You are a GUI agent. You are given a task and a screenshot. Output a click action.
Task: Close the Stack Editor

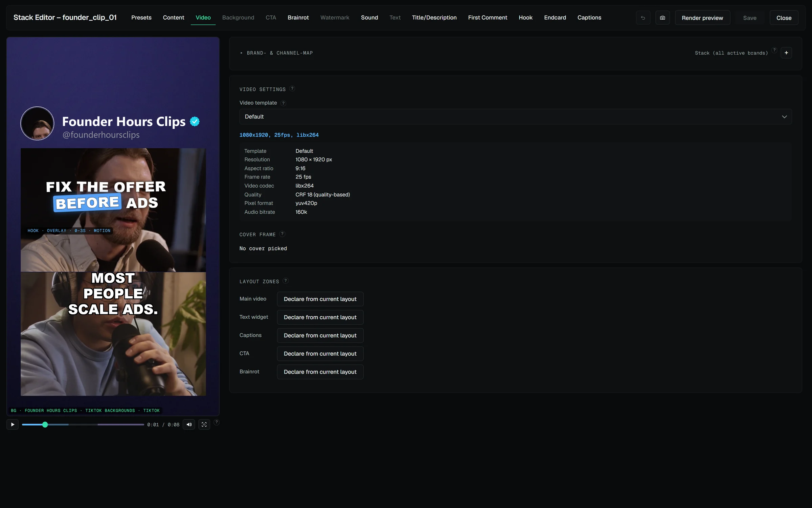784,18
